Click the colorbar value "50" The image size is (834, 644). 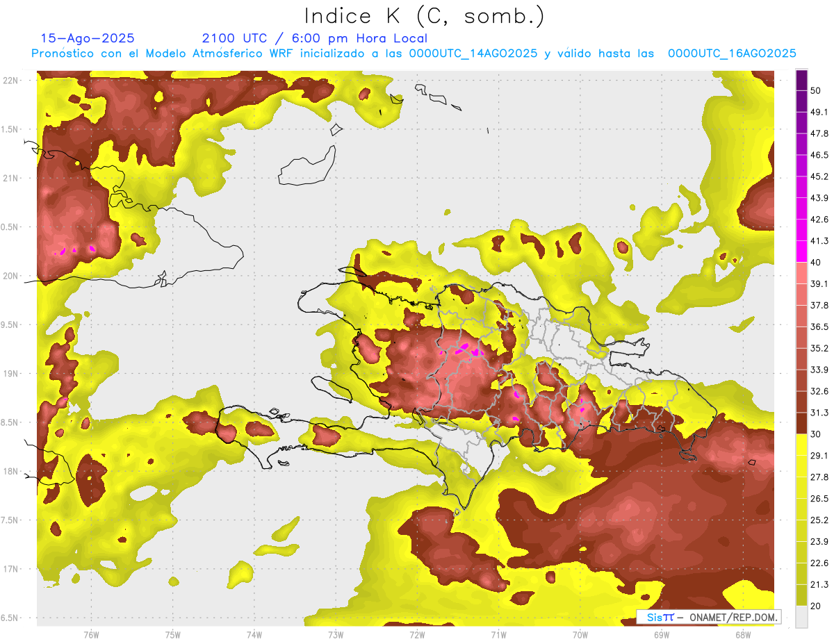816,90
